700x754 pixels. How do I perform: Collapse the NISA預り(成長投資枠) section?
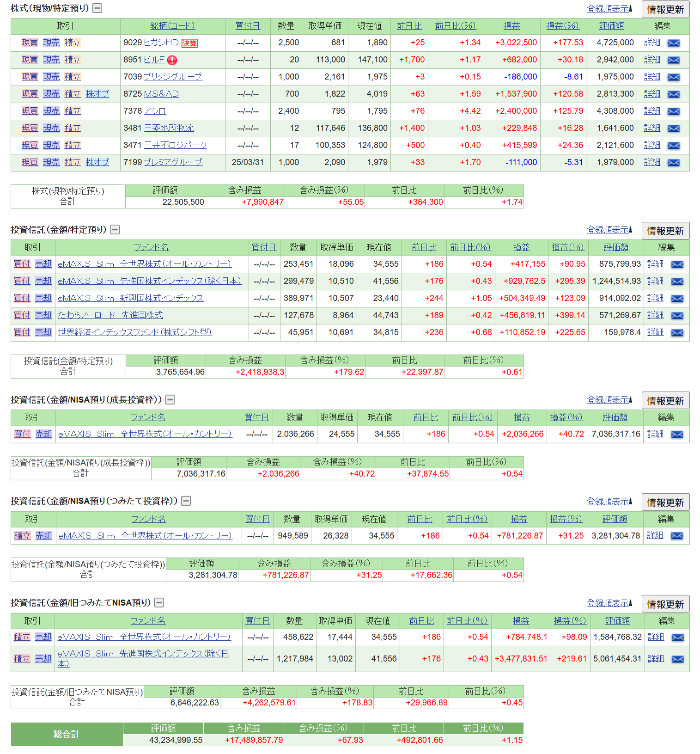[170, 399]
